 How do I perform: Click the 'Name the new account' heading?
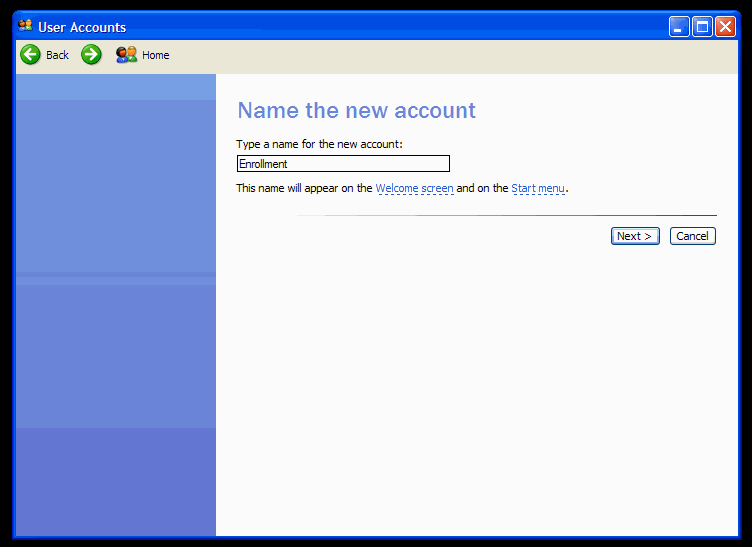pos(356,111)
